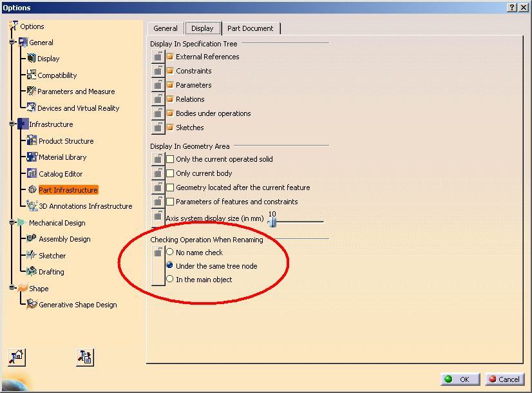Image resolution: width=532 pixels, height=393 pixels.
Task: Toggle the Constraints checkbox
Action: [170, 71]
